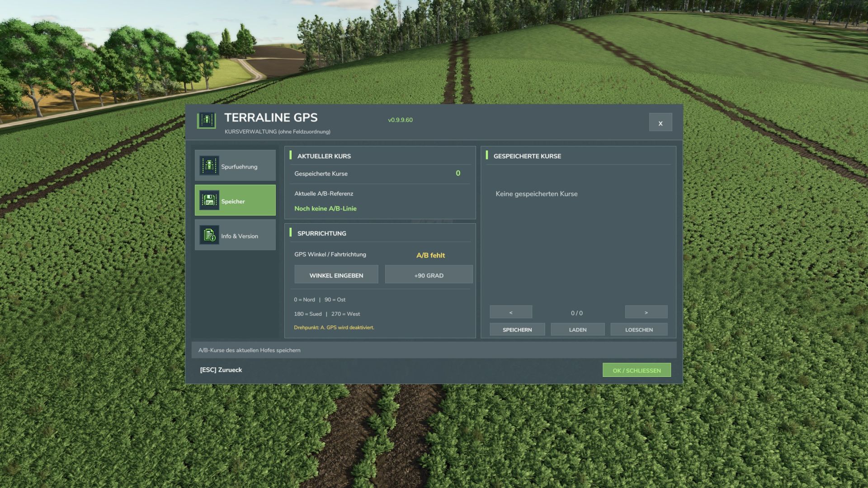Click the 'A/B-Kurse des aktuellen Hofes speichern' hint bar

pos(434,350)
